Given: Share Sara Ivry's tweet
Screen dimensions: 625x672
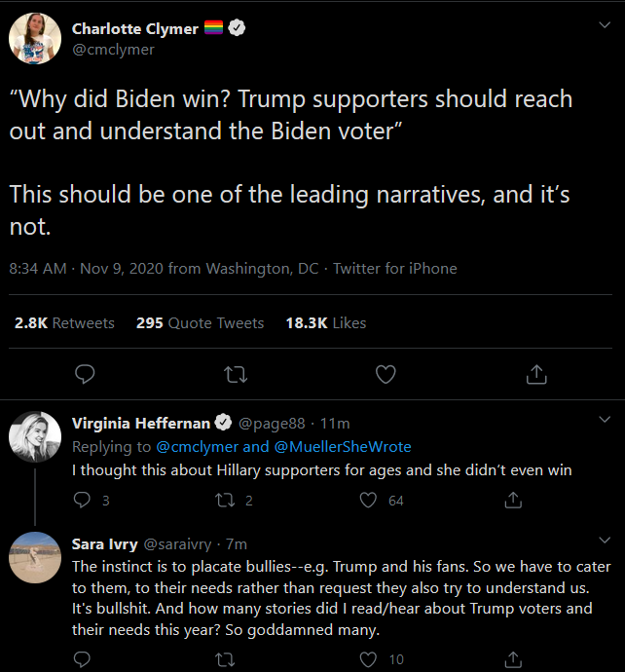Looking at the screenshot, I should tap(513, 659).
